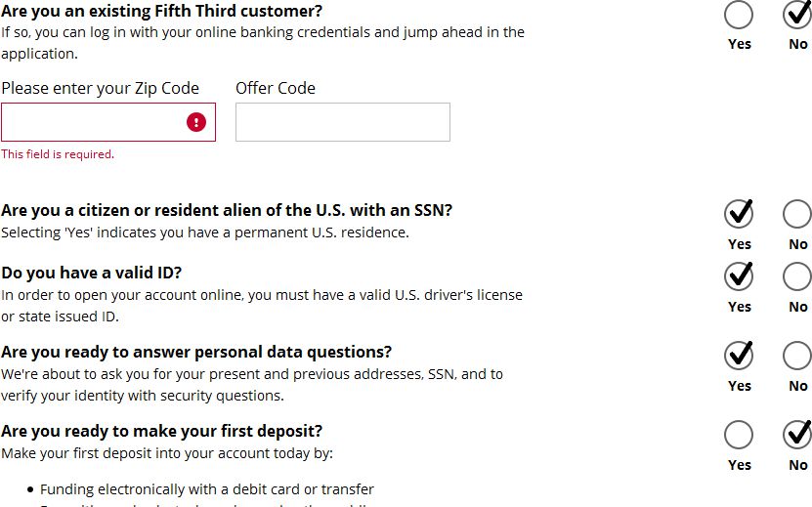
Task: Mark Yes for having a valid ID
Action: point(740,276)
